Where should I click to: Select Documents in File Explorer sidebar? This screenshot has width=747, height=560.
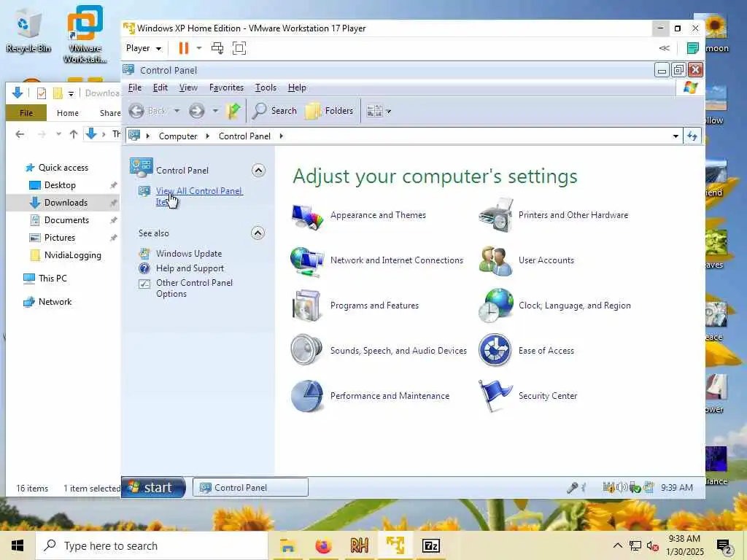click(66, 220)
